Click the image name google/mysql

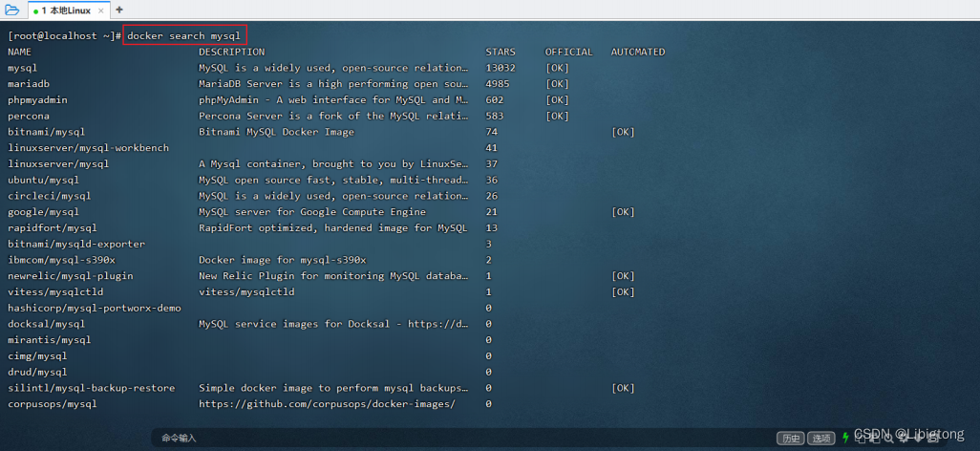pyautogui.click(x=44, y=212)
